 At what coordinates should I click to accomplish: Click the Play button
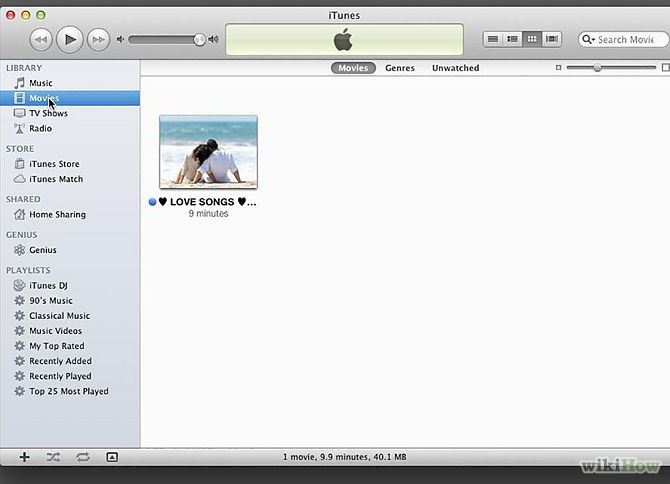pos(70,39)
